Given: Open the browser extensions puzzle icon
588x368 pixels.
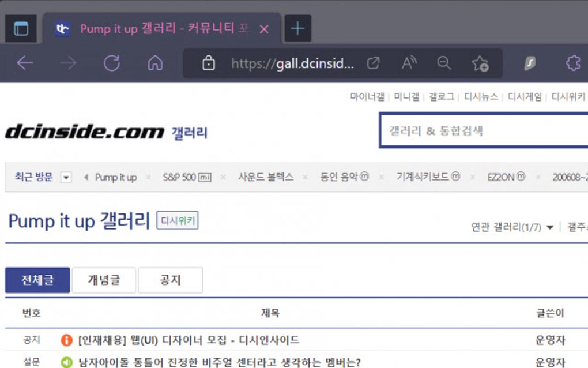Looking at the screenshot, I should [x=573, y=63].
